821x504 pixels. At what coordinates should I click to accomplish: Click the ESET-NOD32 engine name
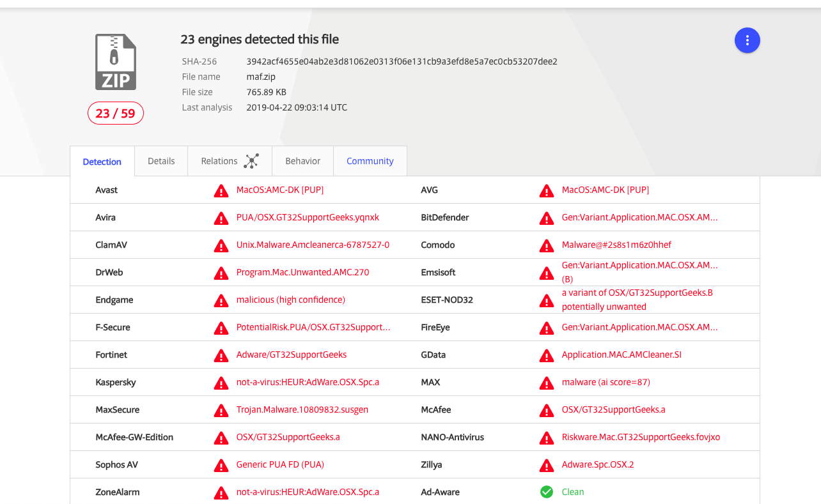[x=447, y=300]
